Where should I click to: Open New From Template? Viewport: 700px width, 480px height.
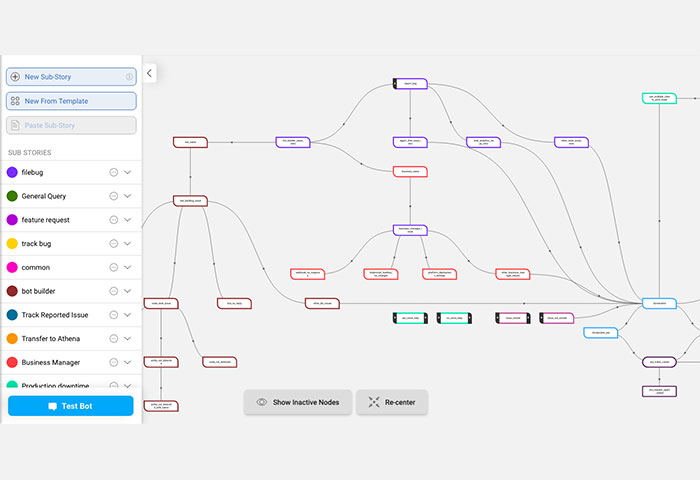click(70, 101)
